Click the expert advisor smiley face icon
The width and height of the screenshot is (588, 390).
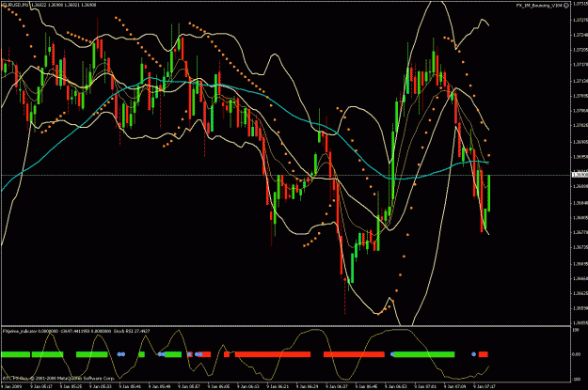point(565,6)
